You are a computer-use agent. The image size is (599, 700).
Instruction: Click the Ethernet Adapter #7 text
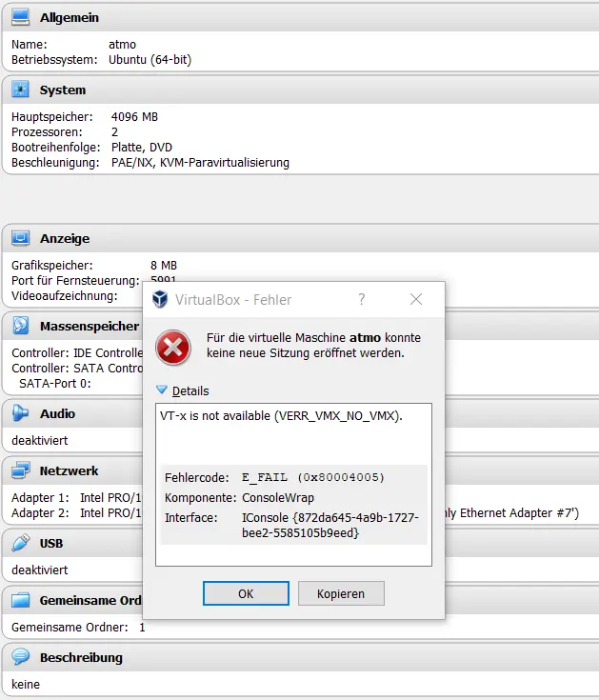click(x=519, y=513)
